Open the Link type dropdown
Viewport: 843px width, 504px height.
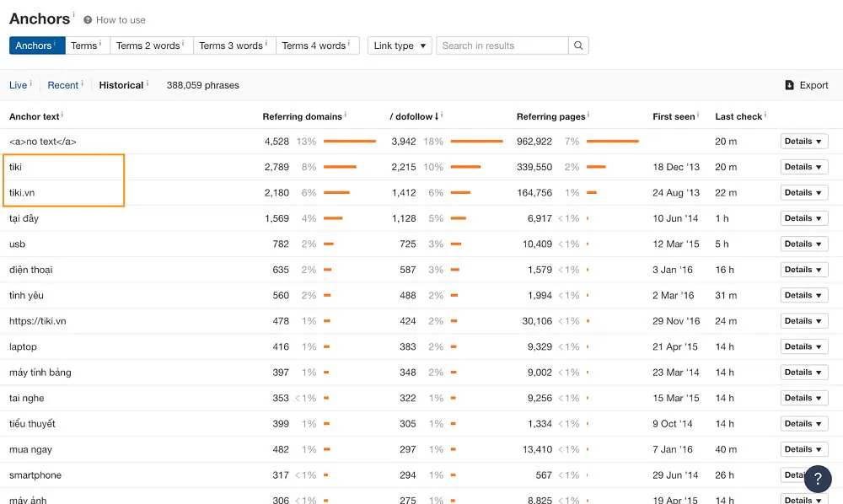point(400,46)
